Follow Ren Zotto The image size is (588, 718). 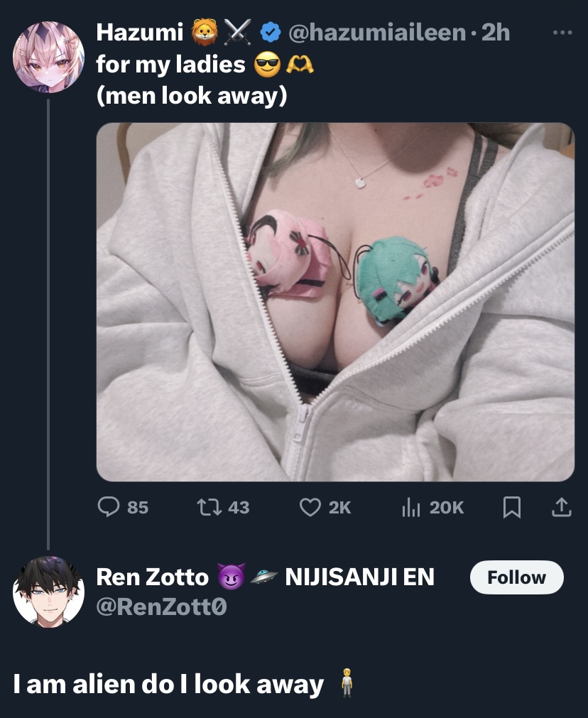(516, 577)
